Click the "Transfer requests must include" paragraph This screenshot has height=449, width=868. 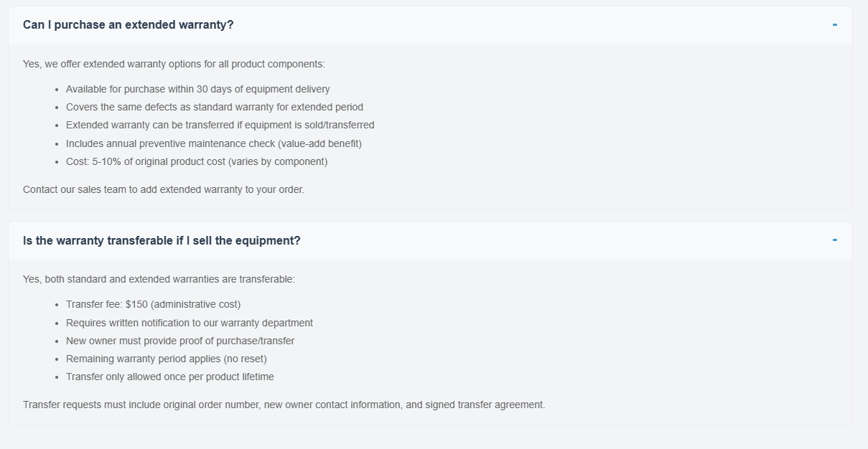(284, 405)
